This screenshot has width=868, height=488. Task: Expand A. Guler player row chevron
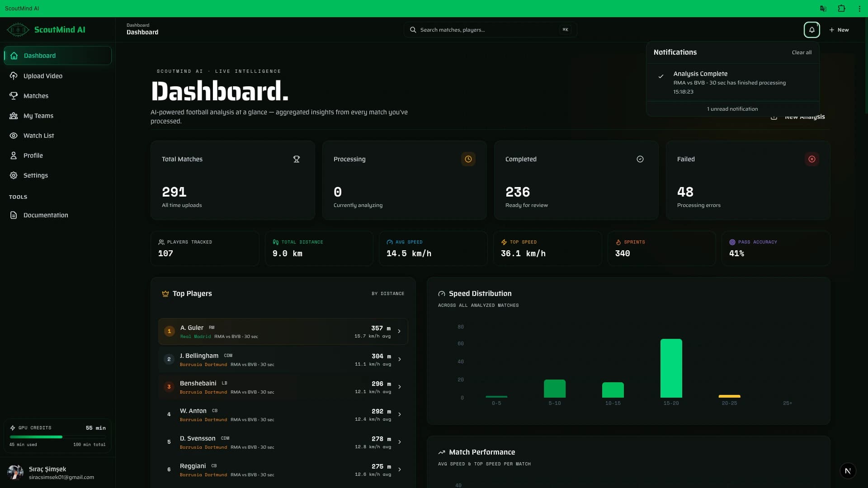click(x=399, y=331)
